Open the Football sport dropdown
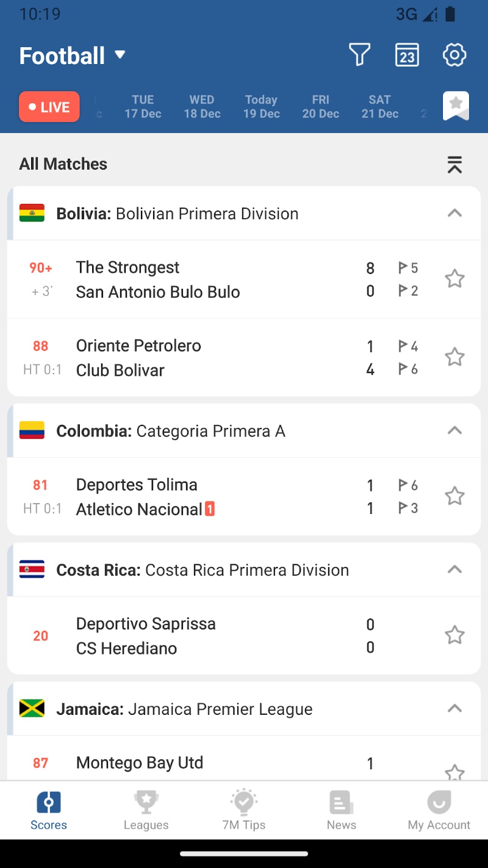The height and width of the screenshot is (868, 488). point(72,56)
